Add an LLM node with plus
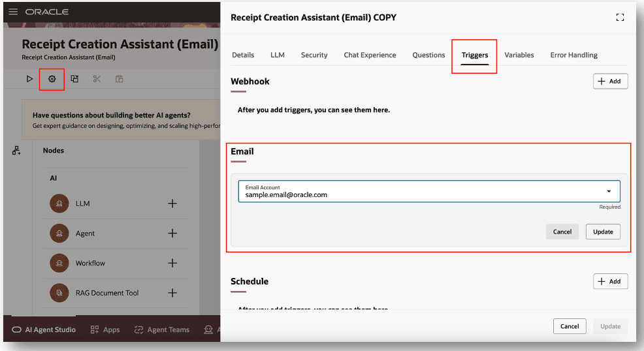Screen dimensions: 644x351 (x=172, y=204)
